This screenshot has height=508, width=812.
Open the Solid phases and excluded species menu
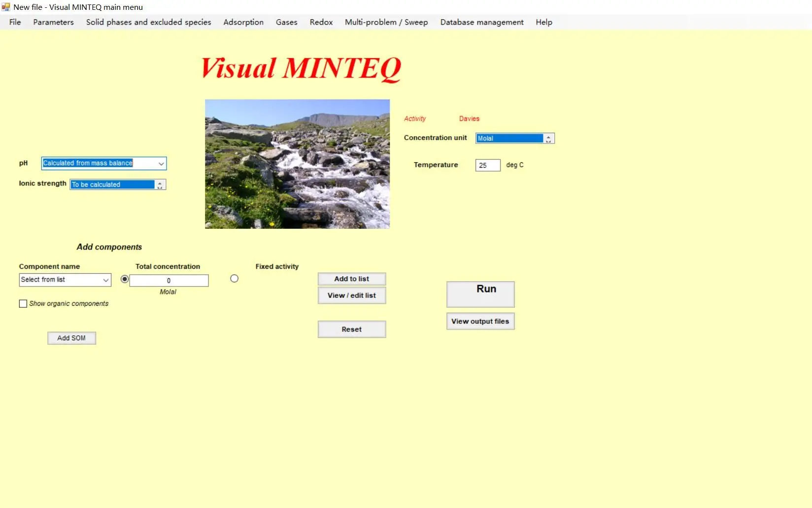click(148, 22)
